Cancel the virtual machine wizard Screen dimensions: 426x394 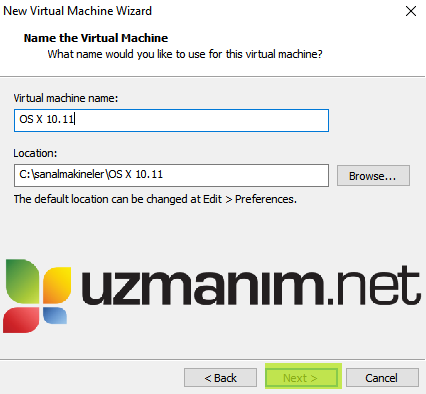coord(382,378)
